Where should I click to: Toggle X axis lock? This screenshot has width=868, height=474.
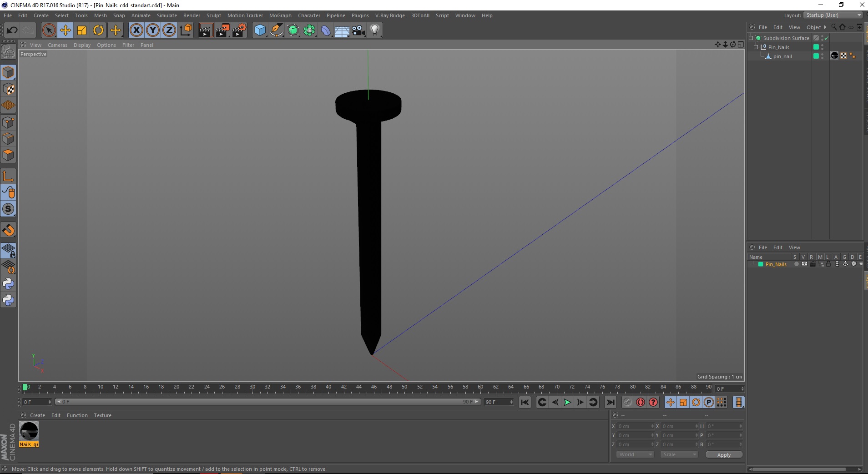pyautogui.click(x=136, y=30)
